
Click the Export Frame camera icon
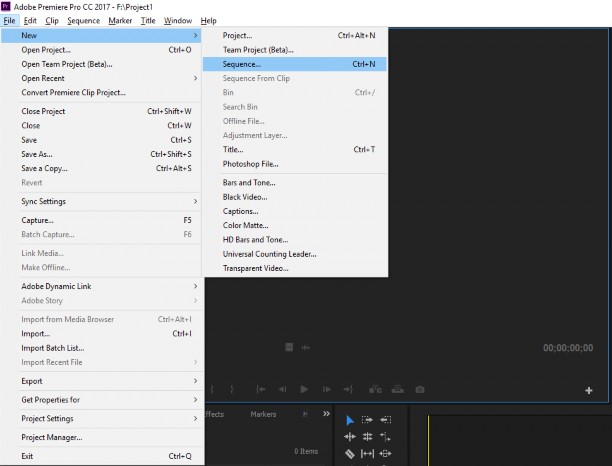pyautogui.click(x=420, y=389)
